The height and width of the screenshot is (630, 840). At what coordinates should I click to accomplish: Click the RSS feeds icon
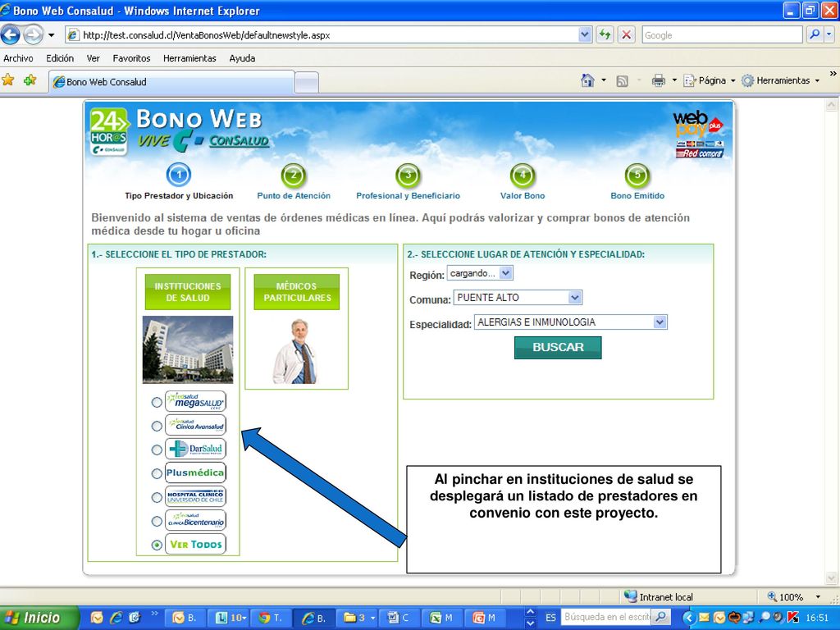coord(622,81)
